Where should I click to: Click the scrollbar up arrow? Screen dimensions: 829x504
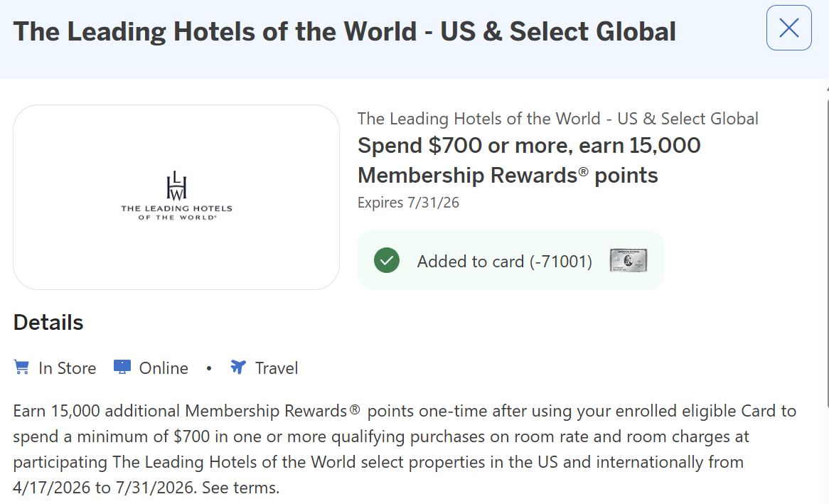825,89
